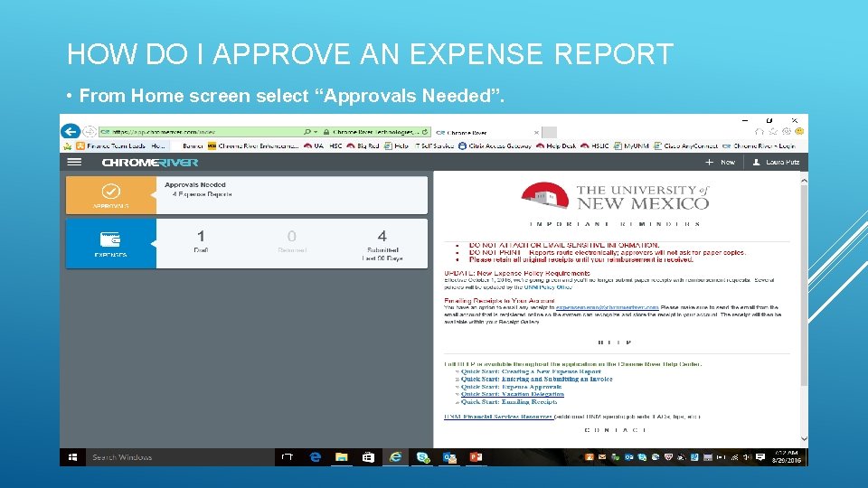868x488 pixels.
Task: Open Quick Start: Emailing Receipts link
Action: [x=509, y=401]
